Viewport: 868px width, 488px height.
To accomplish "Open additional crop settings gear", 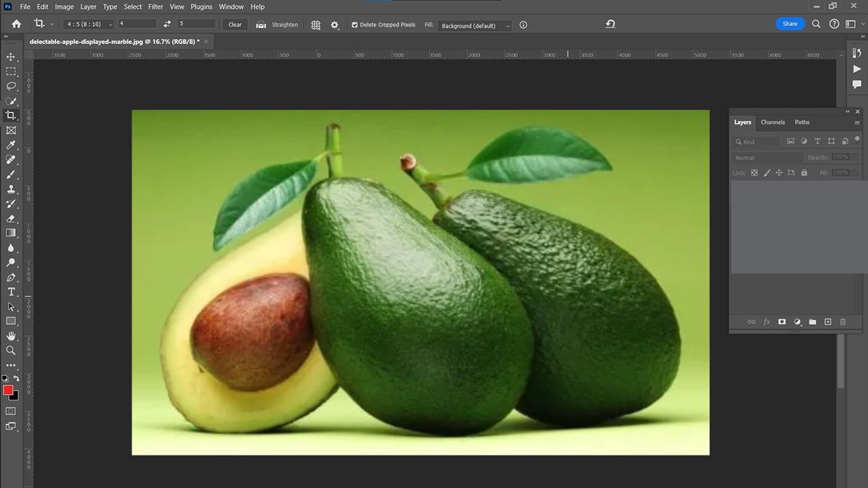I will 334,25.
